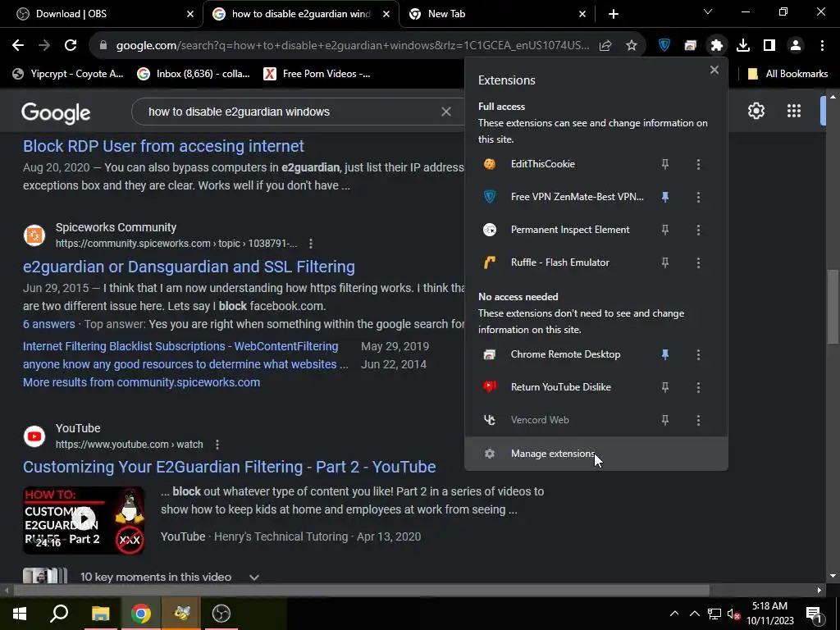The height and width of the screenshot is (630, 840).
Task: Open a new browser tab with plus button
Action: 614,14
